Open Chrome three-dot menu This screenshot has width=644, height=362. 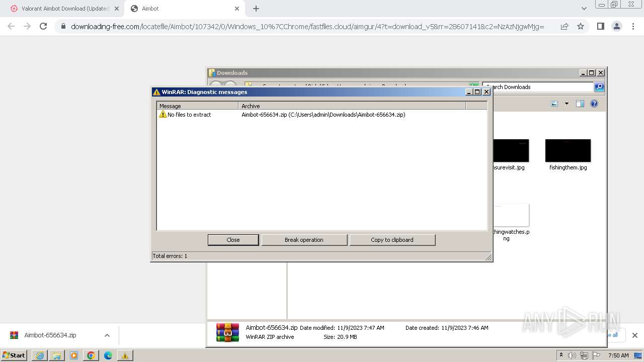(633, 26)
